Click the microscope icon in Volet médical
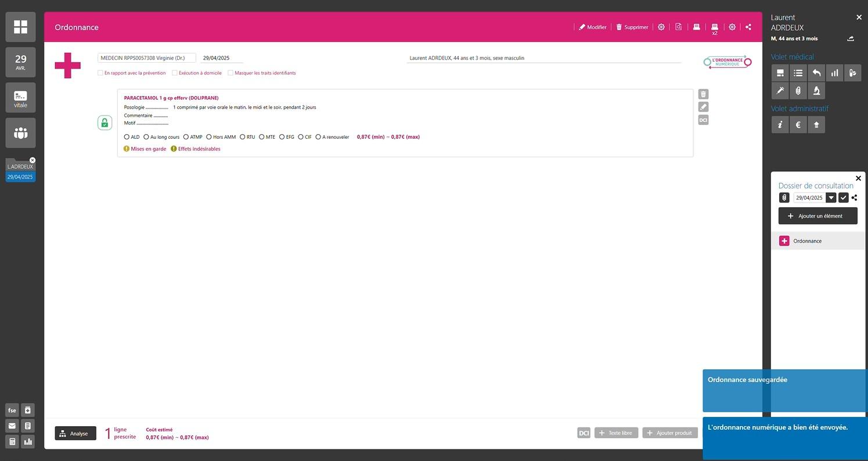 point(816,91)
